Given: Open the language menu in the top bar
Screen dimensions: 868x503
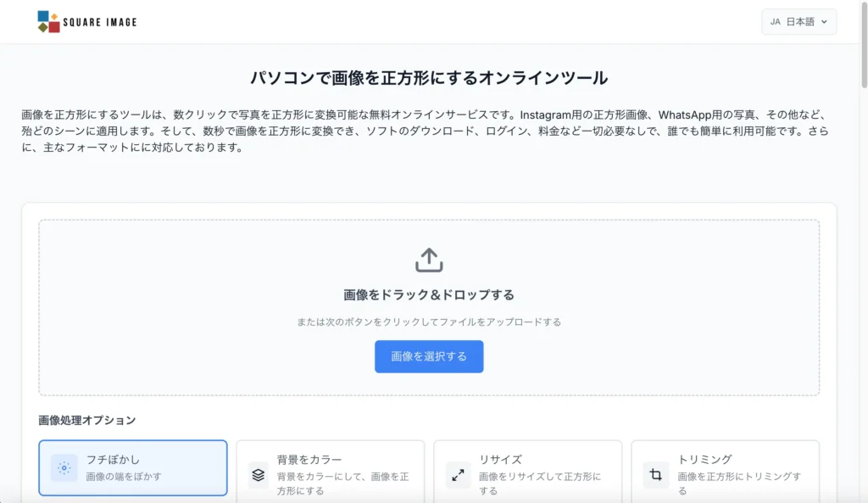Looking at the screenshot, I should [x=798, y=21].
